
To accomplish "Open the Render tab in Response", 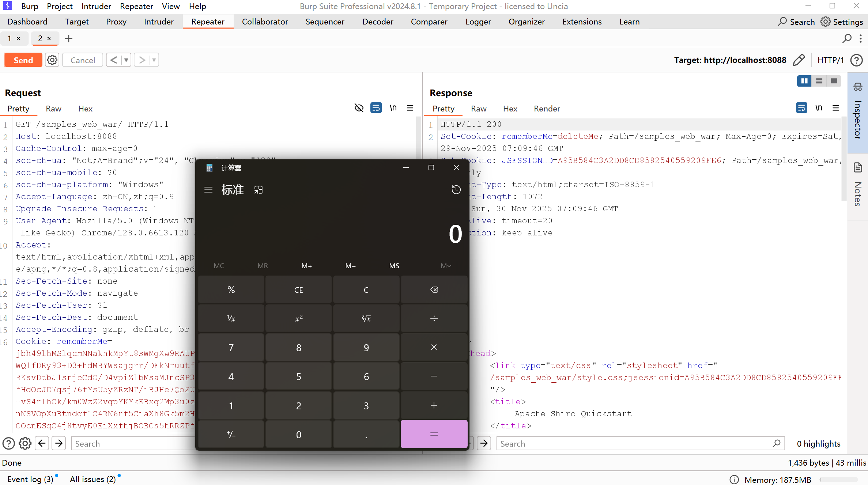I will click(x=547, y=109).
